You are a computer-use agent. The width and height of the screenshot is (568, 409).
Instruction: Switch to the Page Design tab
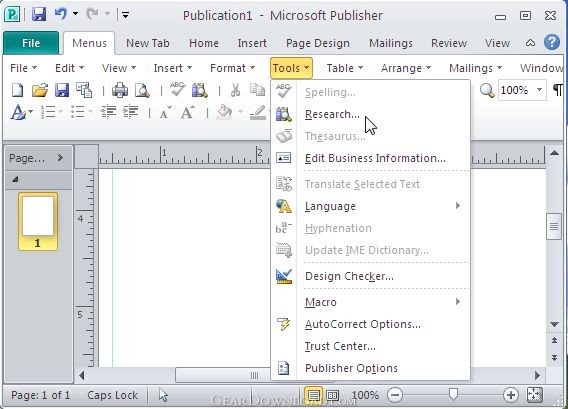(318, 43)
